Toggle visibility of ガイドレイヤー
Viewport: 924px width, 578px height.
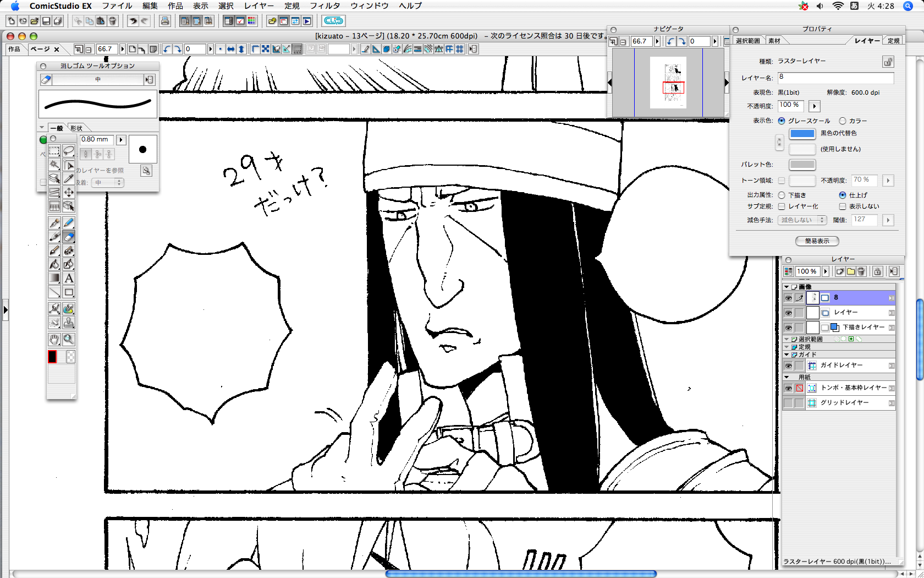click(x=788, y=366)
